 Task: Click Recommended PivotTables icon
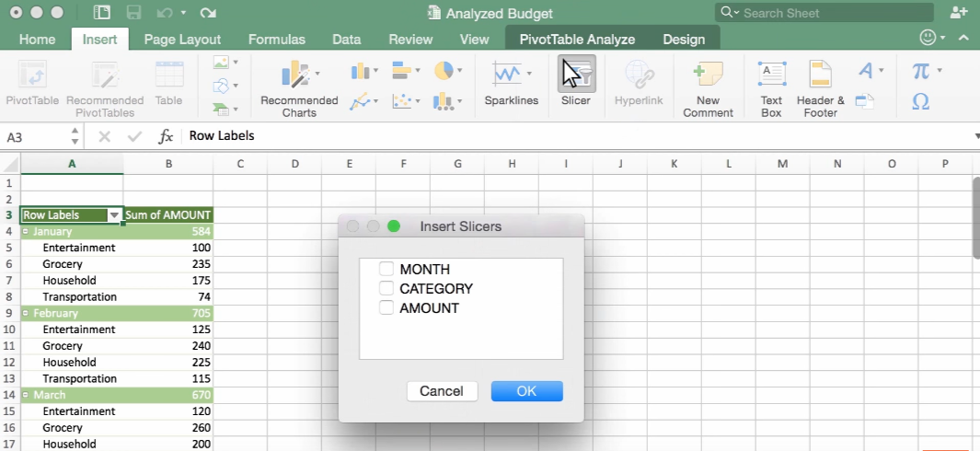click(x=105, y=75)
